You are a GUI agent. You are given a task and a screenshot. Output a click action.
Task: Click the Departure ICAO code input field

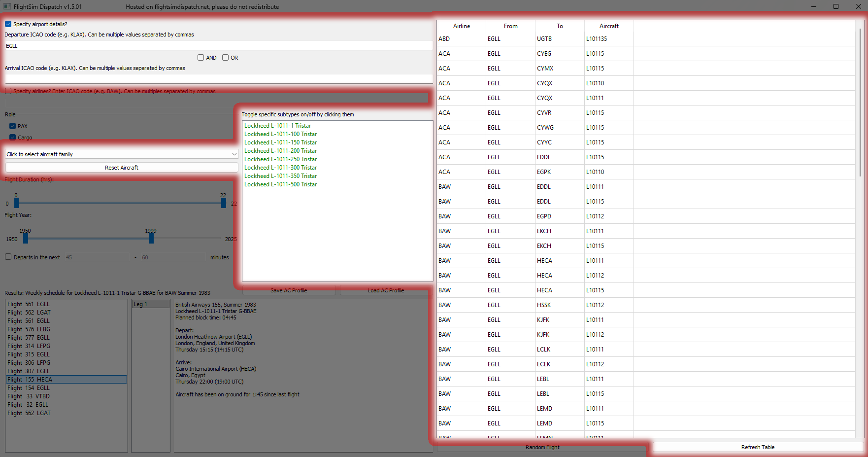click(x=219, y=46)
